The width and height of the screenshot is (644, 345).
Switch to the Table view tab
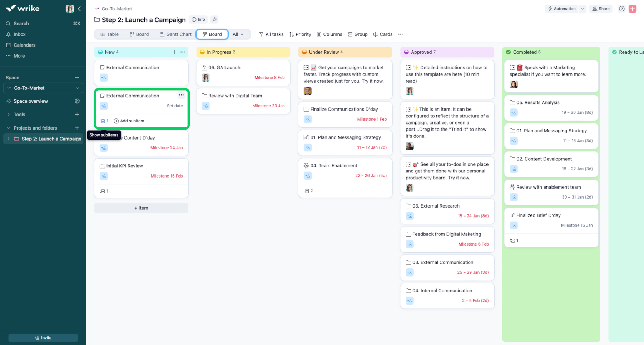109,34
